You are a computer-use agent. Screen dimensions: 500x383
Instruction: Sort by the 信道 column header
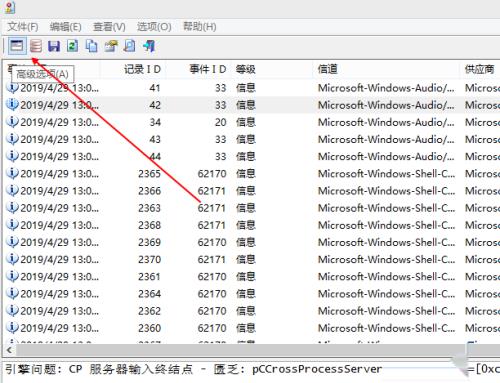(x=328, y=69)
